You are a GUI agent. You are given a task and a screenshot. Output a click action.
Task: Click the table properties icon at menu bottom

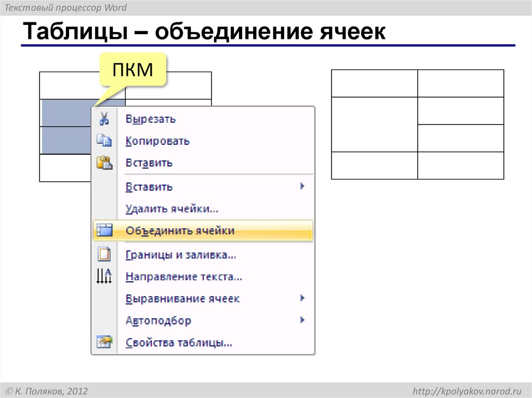tap(104, 341)
